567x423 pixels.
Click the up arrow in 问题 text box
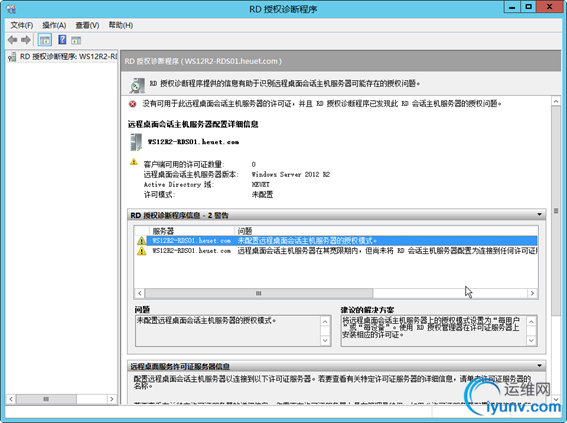coord(325,321)
